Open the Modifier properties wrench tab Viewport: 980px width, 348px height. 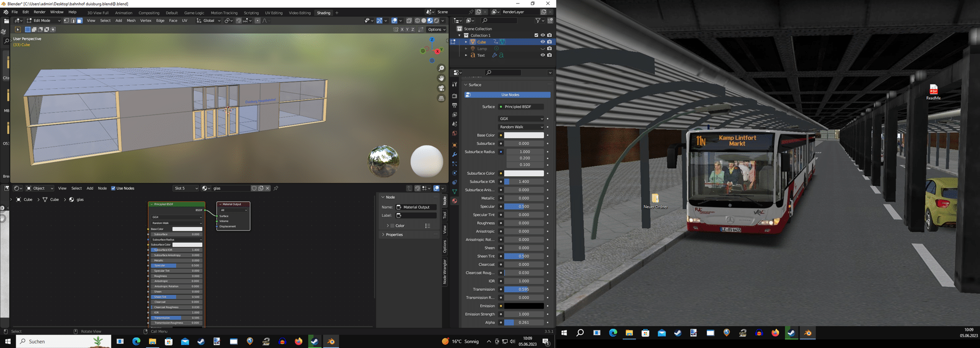454,154
